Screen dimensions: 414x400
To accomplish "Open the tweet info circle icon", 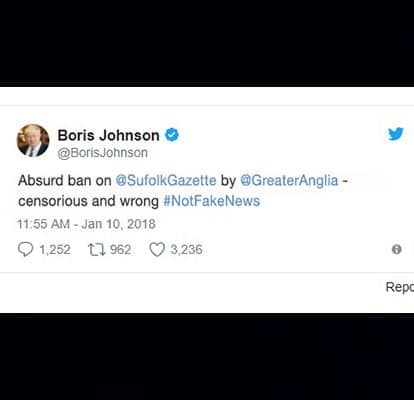I will [396, 249].
